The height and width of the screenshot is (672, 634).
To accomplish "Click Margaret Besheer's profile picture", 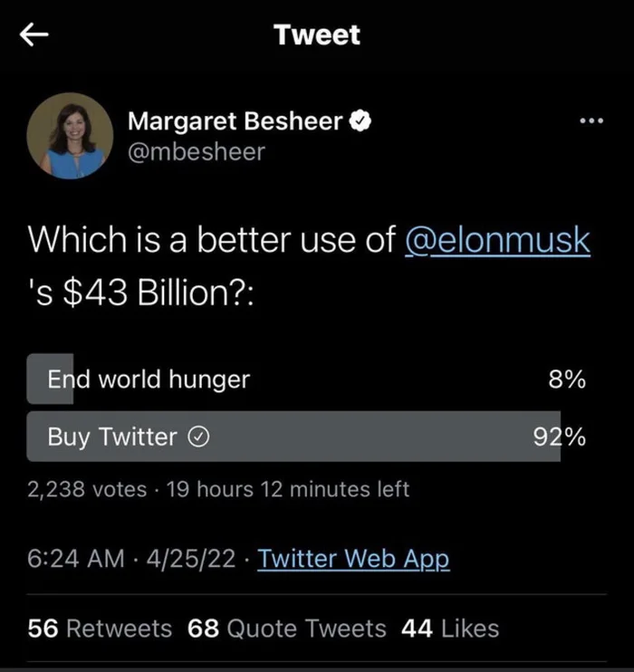I will [71, 136].
